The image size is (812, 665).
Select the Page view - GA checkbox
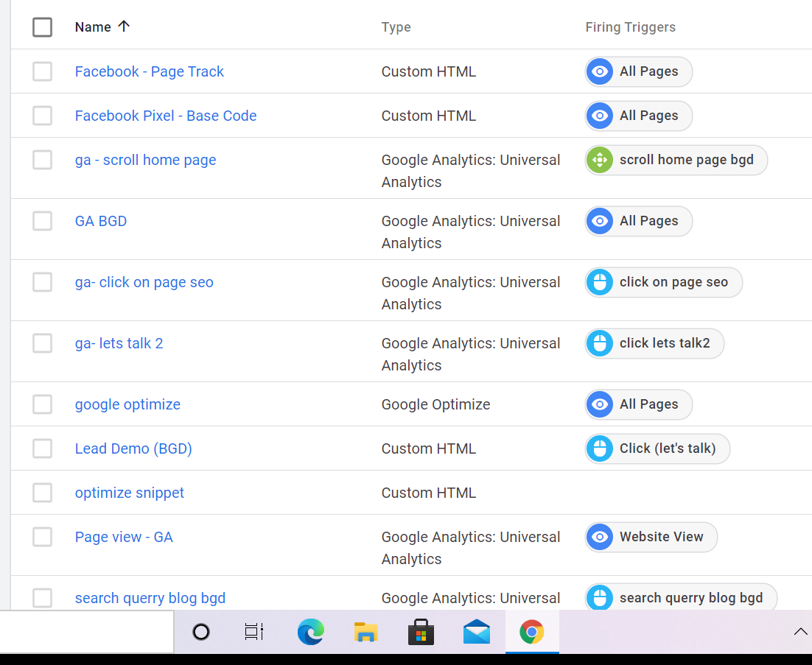pos(42,537)
